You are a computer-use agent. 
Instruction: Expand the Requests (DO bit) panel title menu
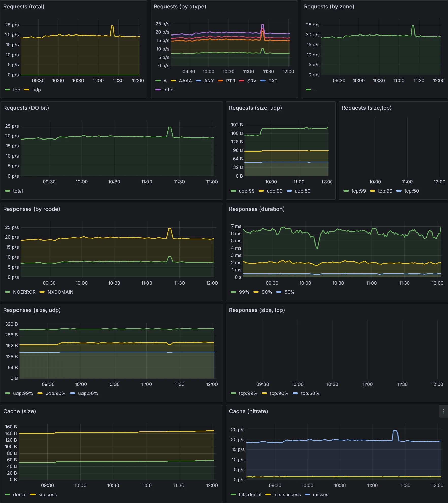(x=26, y=108)
